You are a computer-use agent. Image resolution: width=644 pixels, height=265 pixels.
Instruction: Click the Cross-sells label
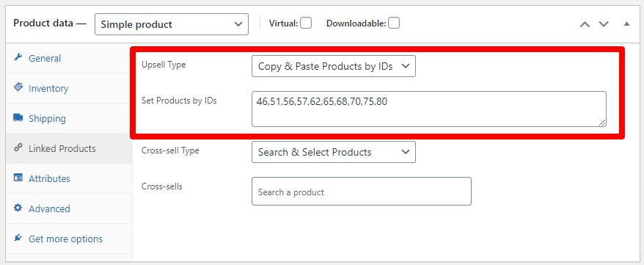[162, 186]
